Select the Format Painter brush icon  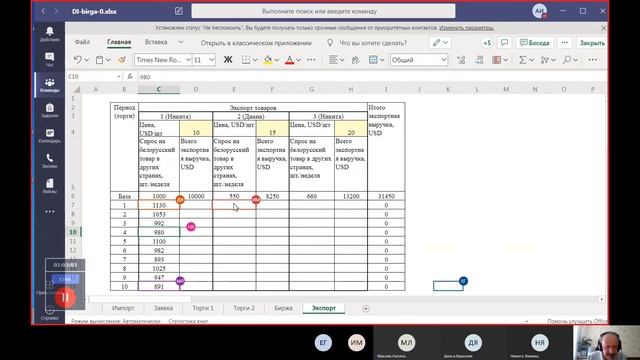(x=122, y=60)
